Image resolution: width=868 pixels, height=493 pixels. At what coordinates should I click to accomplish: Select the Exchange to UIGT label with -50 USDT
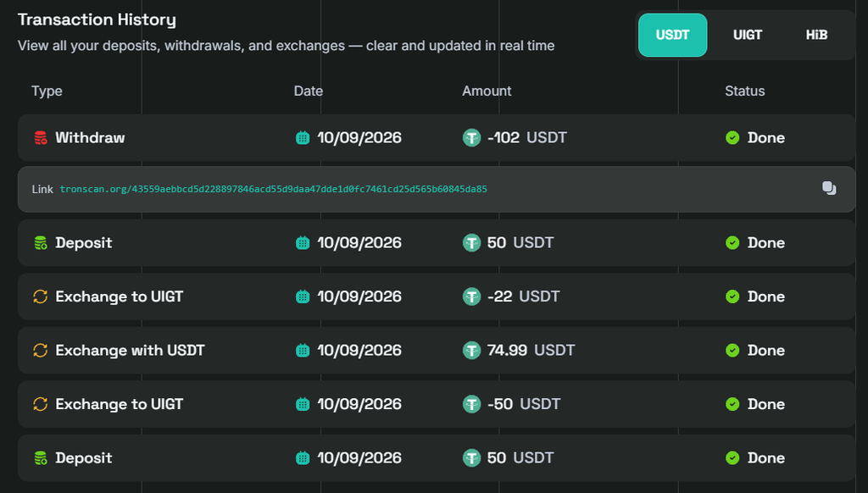[x=119, y=404]
